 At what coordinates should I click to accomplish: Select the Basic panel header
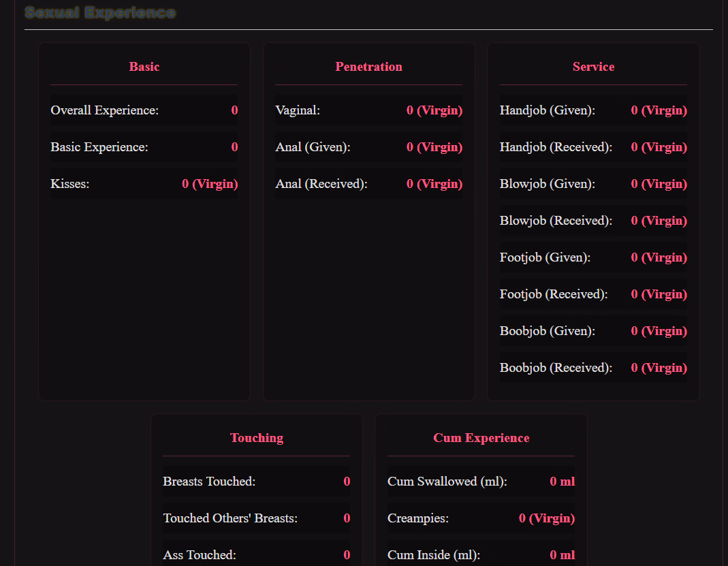[144, 67]
